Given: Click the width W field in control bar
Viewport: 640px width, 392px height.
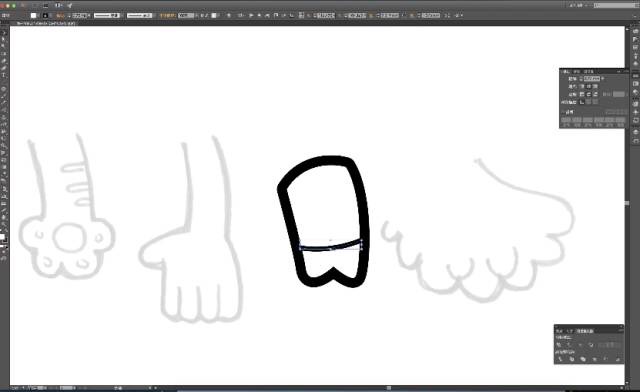Looking at the screenshot, I should [390, 15].
